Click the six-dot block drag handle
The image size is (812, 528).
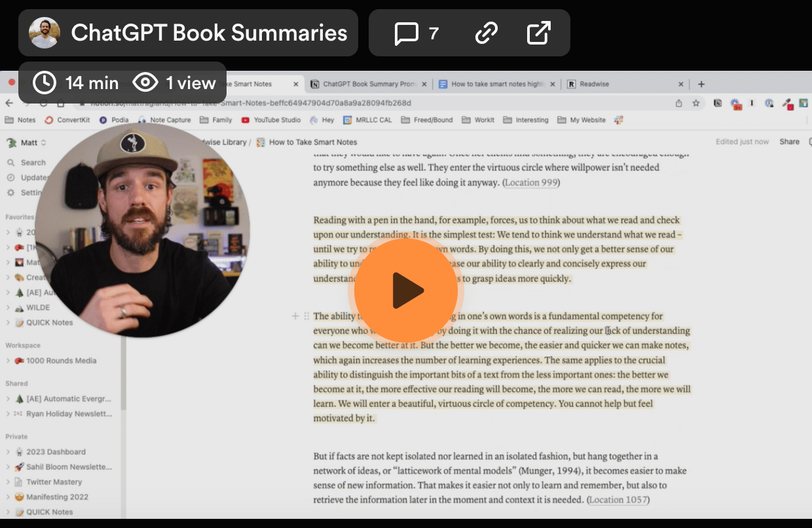pyautogui.click(x=306, y=316)
